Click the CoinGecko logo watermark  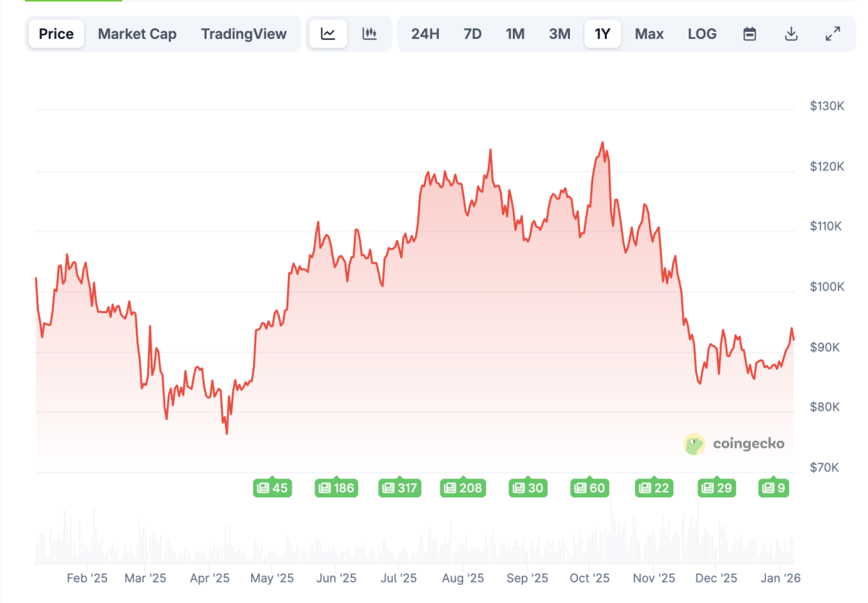tap(734, 445)
